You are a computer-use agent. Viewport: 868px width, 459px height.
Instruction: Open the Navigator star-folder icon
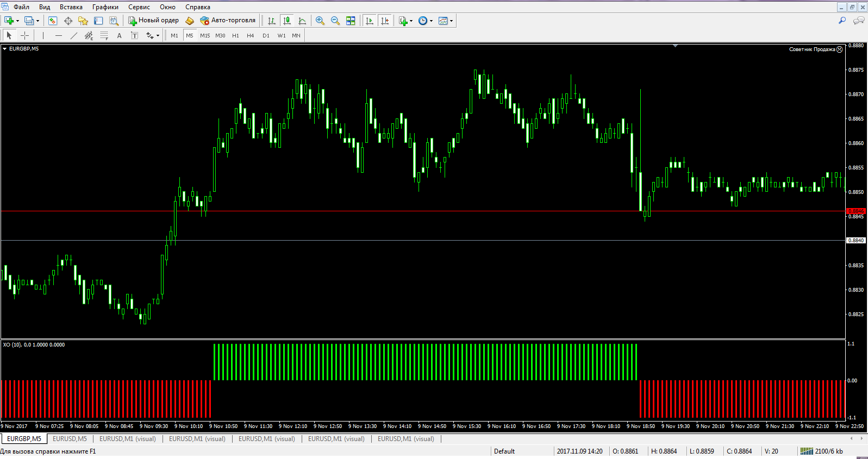[x=83, y=21]
